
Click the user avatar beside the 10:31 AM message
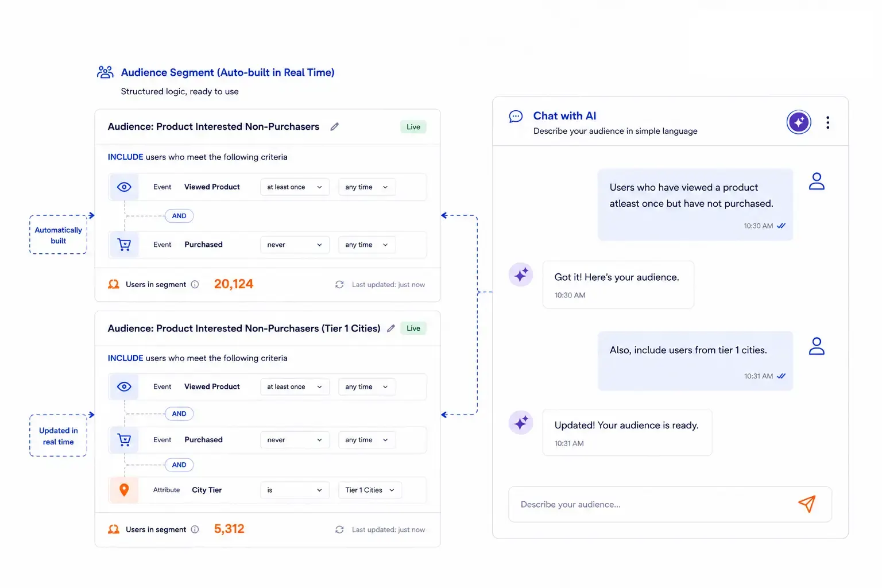pyautogui.click(x=817, y=346)
